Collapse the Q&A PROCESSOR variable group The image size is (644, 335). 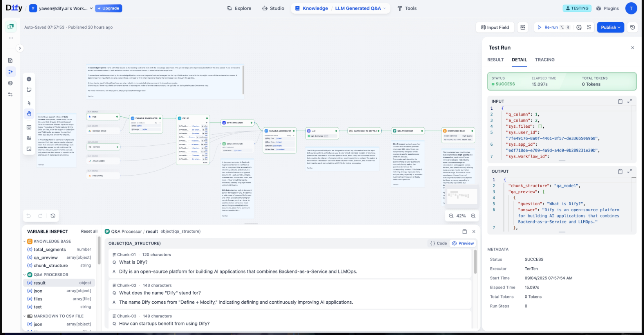tap(24, 275)
